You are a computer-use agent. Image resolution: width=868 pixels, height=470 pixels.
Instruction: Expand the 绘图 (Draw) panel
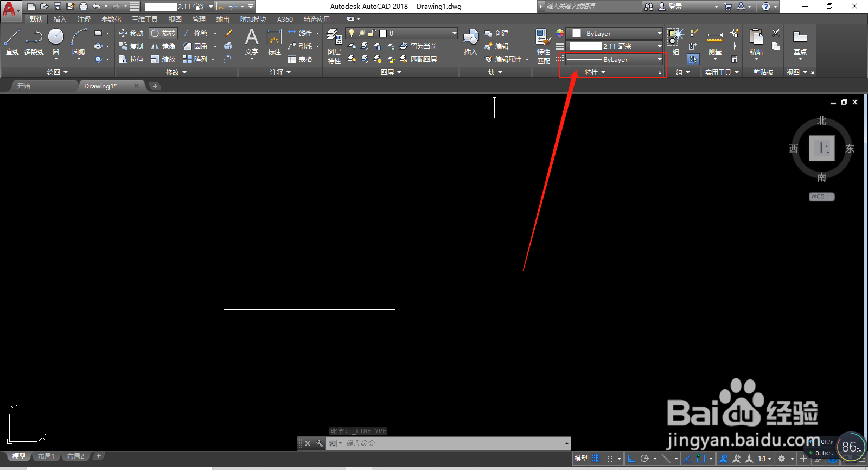(58, 72)
